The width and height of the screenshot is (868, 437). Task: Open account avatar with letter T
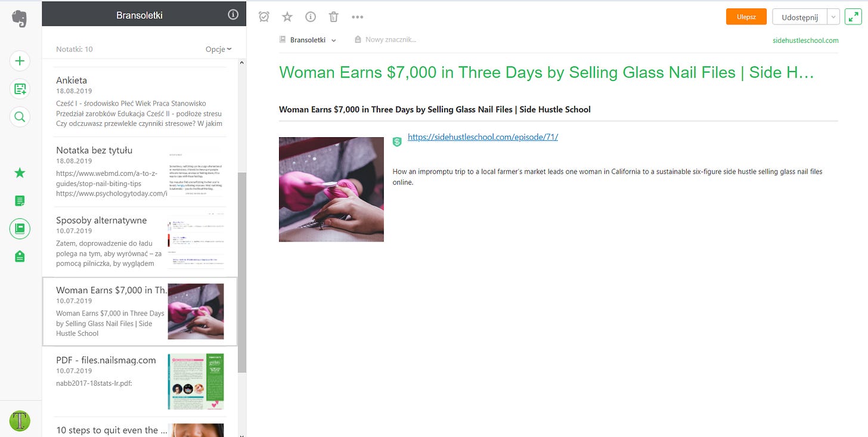20,421
